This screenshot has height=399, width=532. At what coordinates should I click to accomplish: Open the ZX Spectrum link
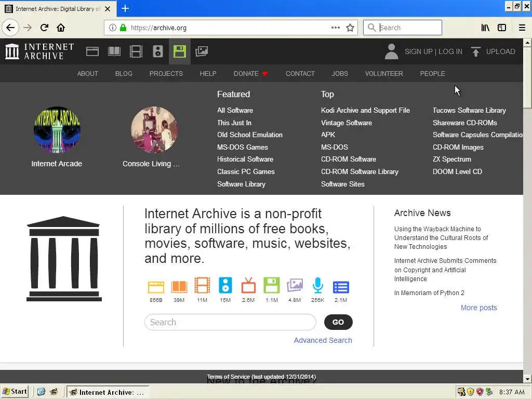452,159
